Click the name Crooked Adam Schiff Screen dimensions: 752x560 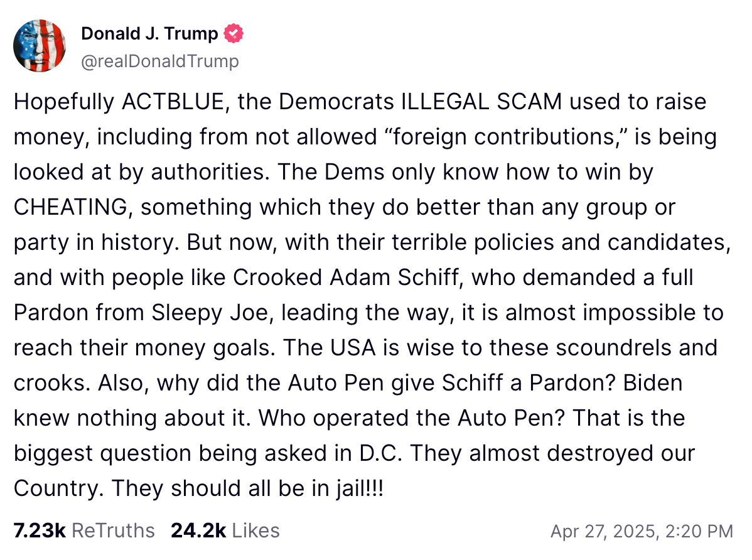tap(348, 277)
